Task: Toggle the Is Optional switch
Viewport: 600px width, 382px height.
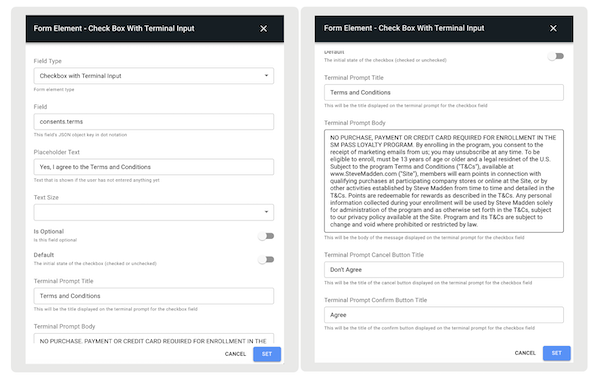Action: pyautogui.click(x=266, y=236)
